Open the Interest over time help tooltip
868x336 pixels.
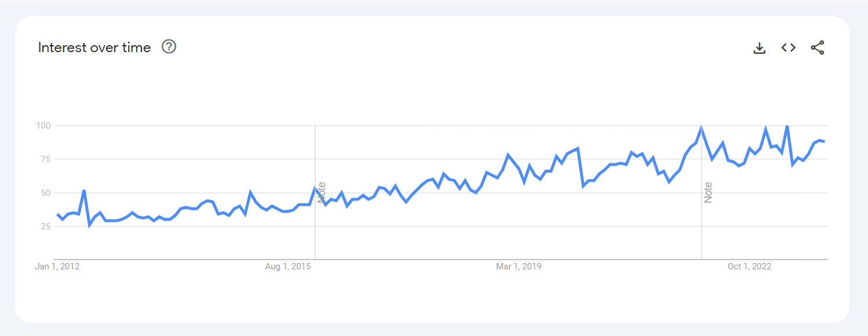pos(169,47)
